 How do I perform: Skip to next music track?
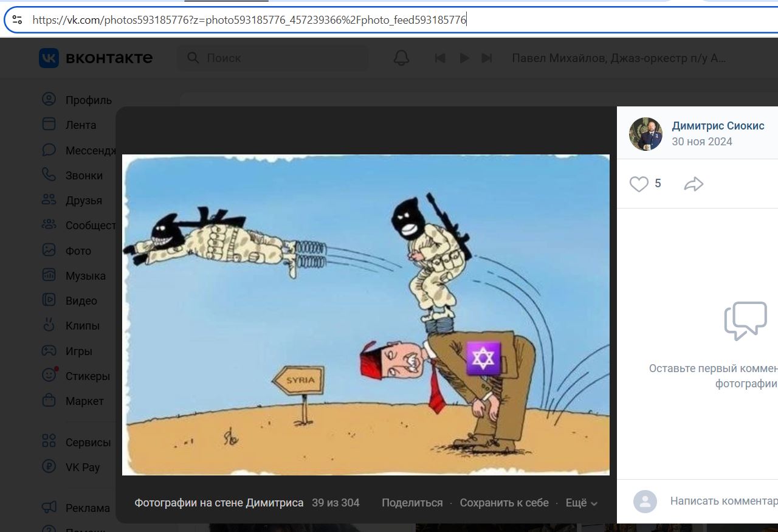487,58
